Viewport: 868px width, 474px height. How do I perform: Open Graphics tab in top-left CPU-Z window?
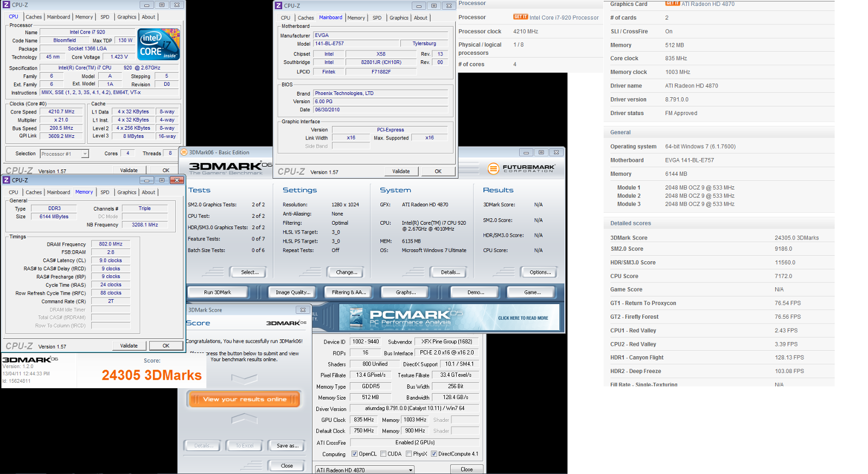127,17
